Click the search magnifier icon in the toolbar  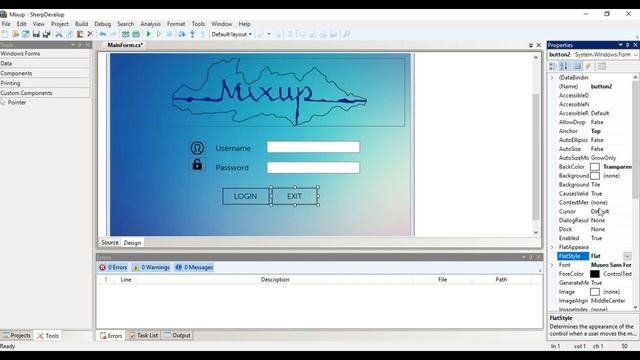tap(346, 34)
